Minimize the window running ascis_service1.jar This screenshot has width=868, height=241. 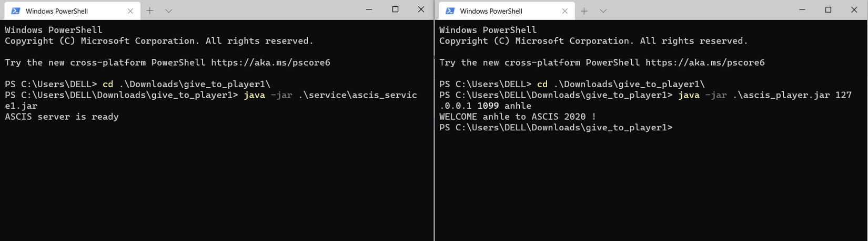(369, 9)
